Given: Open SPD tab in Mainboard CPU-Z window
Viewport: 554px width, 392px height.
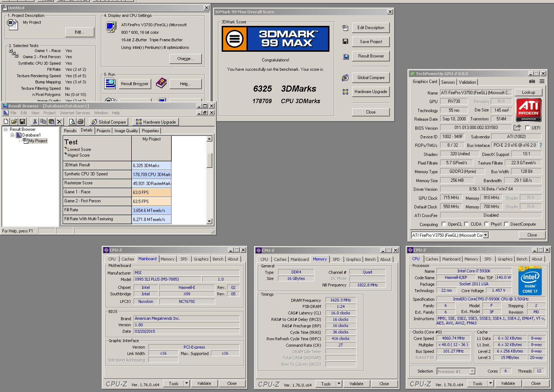Looking at the screenshot, I should coord(184,259).
